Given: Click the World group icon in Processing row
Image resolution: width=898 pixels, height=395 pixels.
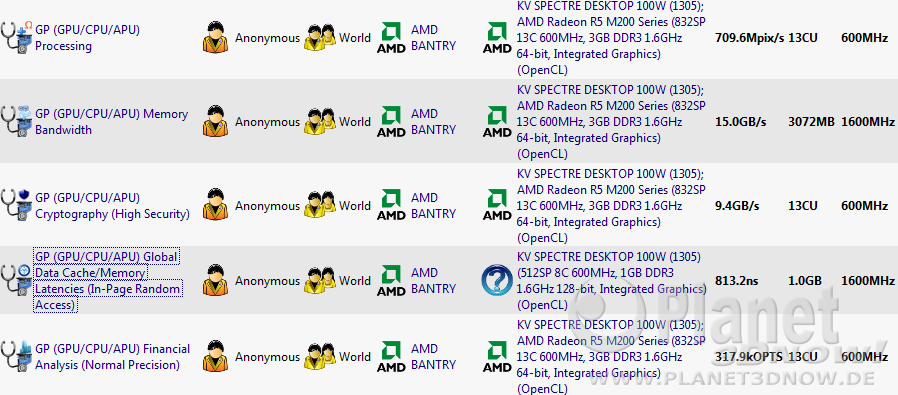Looking at the screenshot, I should 320,38.
